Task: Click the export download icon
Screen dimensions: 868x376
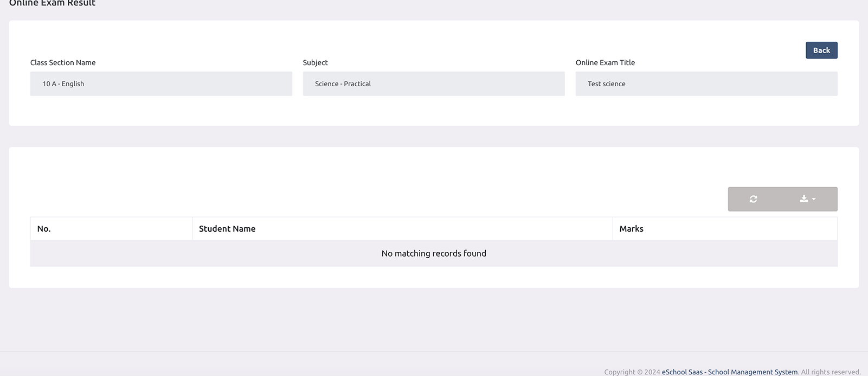Action: tap(803, 199)
